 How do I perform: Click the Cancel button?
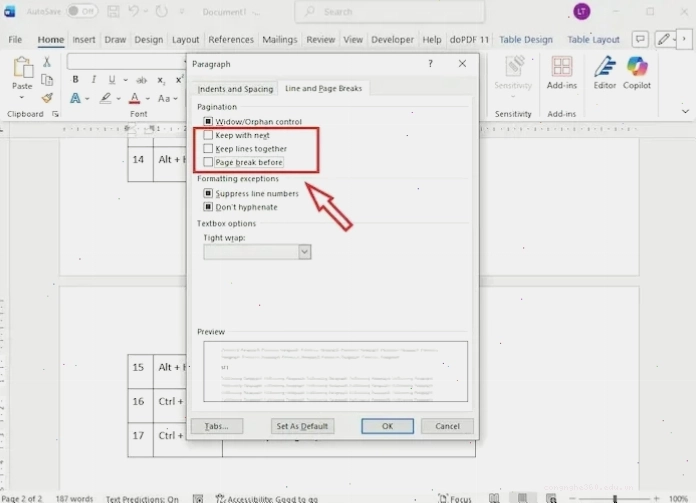(x=447, y=426)
